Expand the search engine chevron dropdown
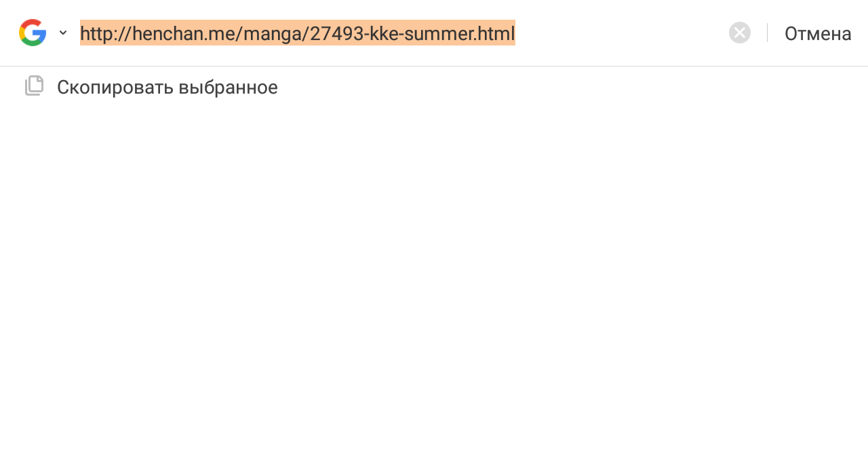Image resolution: width=868 pixels, height=453 pixels. (63, 33)
